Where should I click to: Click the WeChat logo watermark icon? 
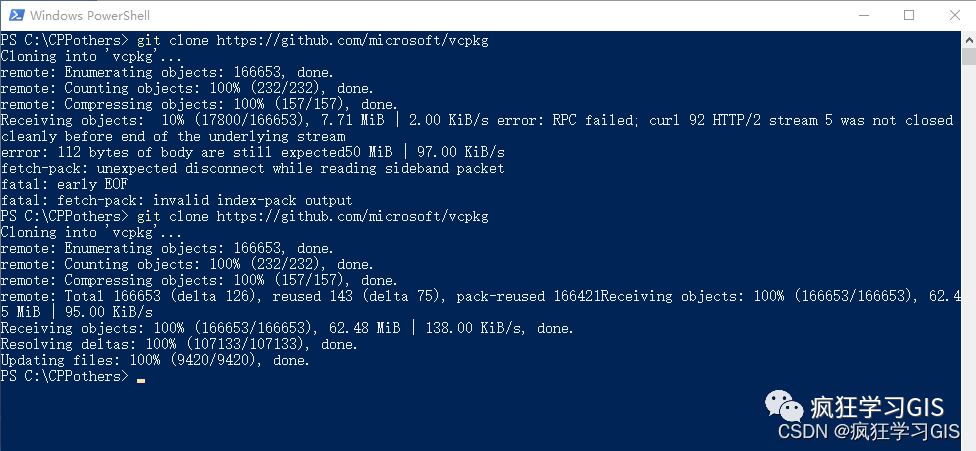point(784,406)
